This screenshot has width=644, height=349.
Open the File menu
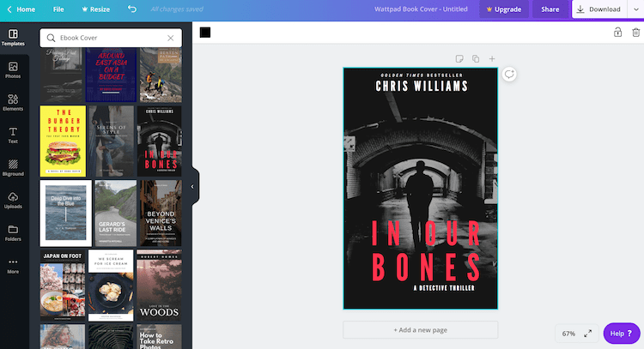[x=58, y=9]
